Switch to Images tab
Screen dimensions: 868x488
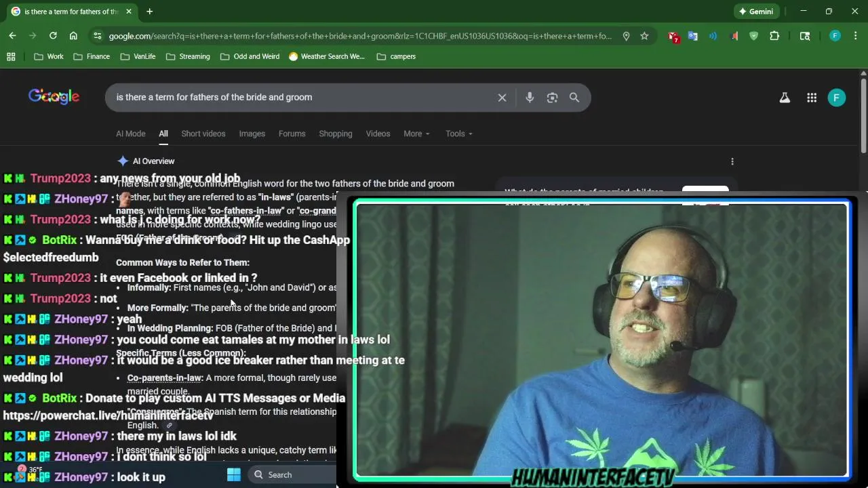click(x=252, y=134)
